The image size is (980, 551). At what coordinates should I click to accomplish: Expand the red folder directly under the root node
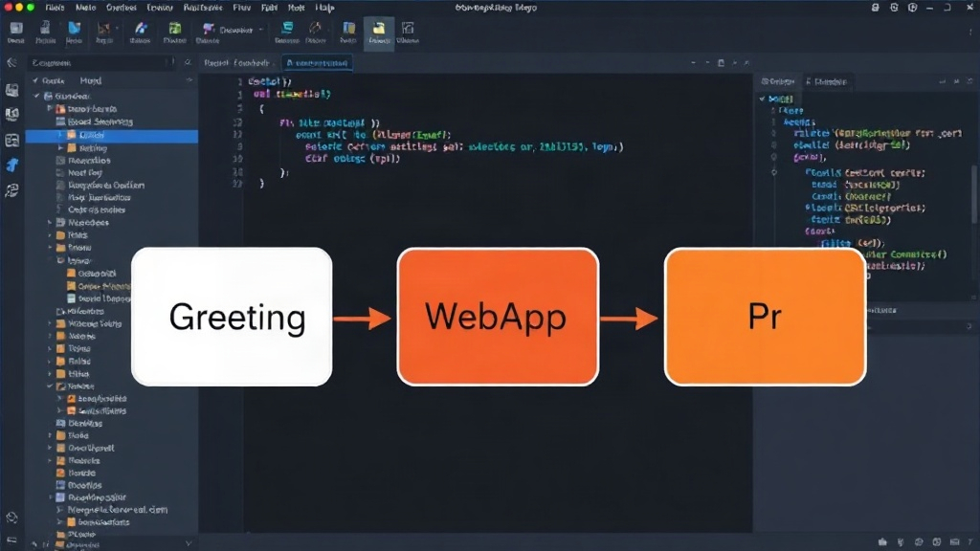pos(50,109)
